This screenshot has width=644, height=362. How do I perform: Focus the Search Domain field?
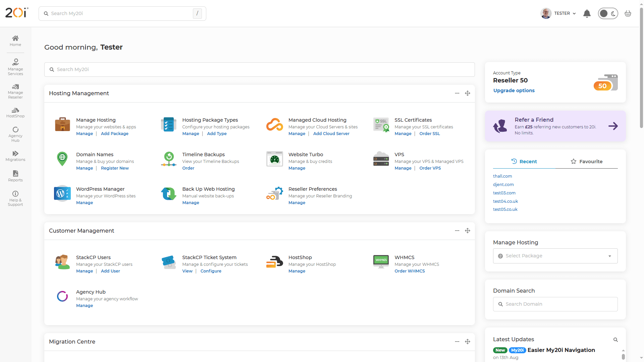(x=555, y=304)
